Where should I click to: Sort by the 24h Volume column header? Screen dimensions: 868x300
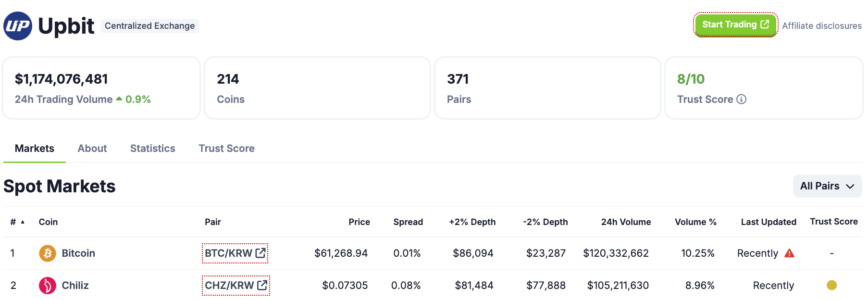coord(626,222)
